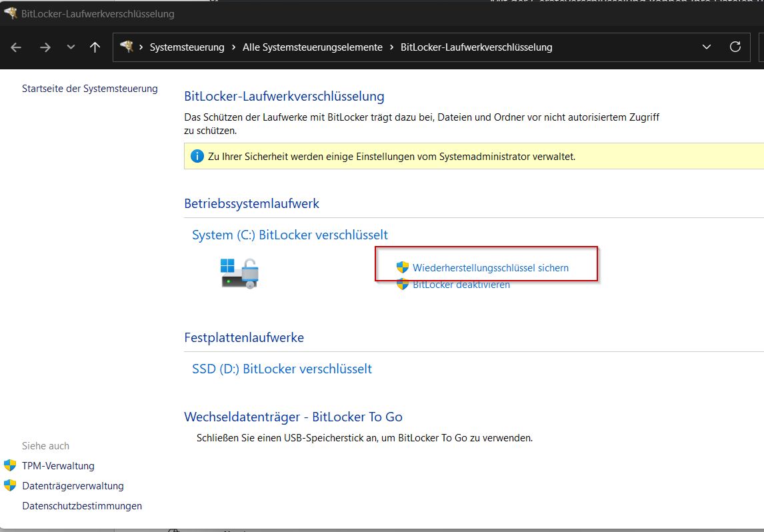Go forward with the right arrow

pos(45,47)
